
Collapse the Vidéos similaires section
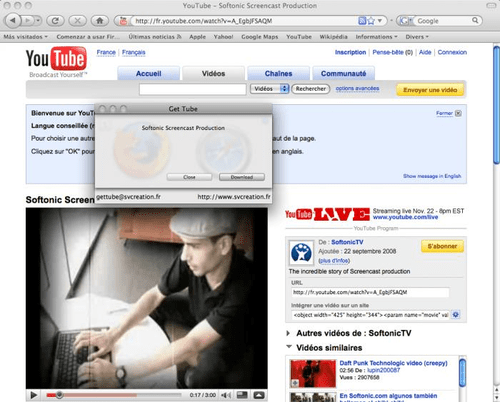click(x=289, y=347)
